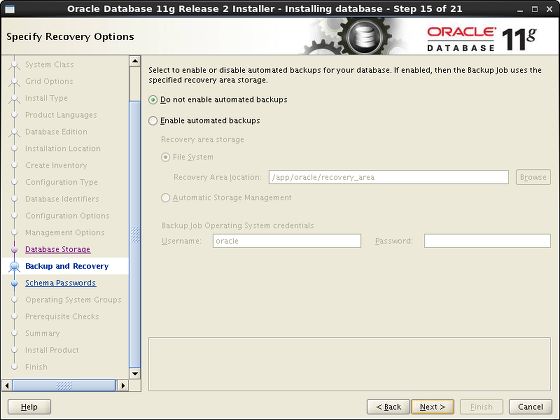This screenshot has height=420, width=560.
Task: Click the Backup and Recovery step marker icon
Action: pyautogui.click(x=14, y=266)
